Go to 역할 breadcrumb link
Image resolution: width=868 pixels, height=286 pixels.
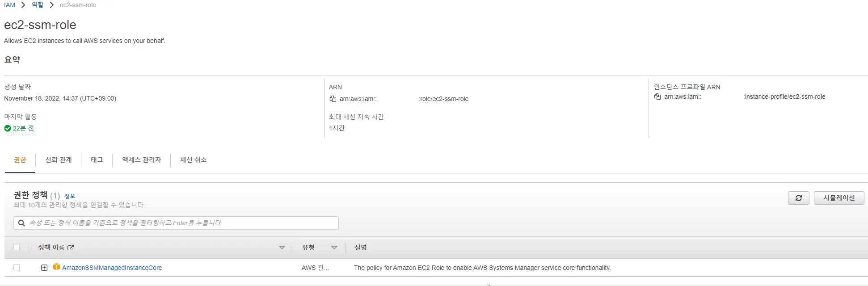[38, 5]
